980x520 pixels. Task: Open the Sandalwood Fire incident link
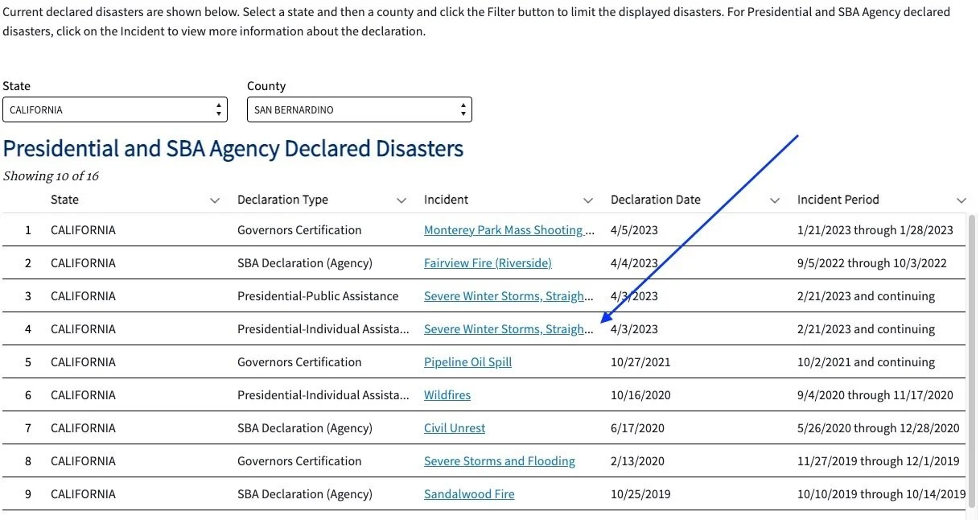pyautogui.click(x=469, y=494)
